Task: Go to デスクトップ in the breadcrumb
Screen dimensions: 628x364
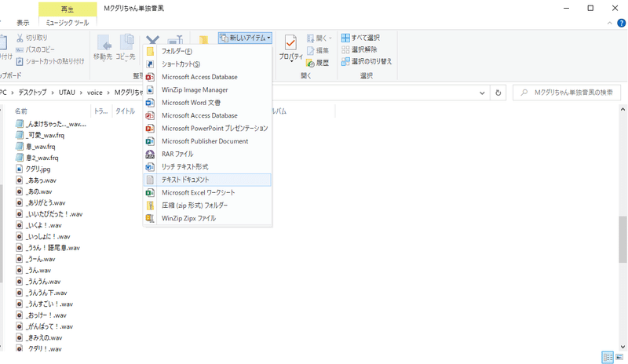Action: (x=32, y=93)
